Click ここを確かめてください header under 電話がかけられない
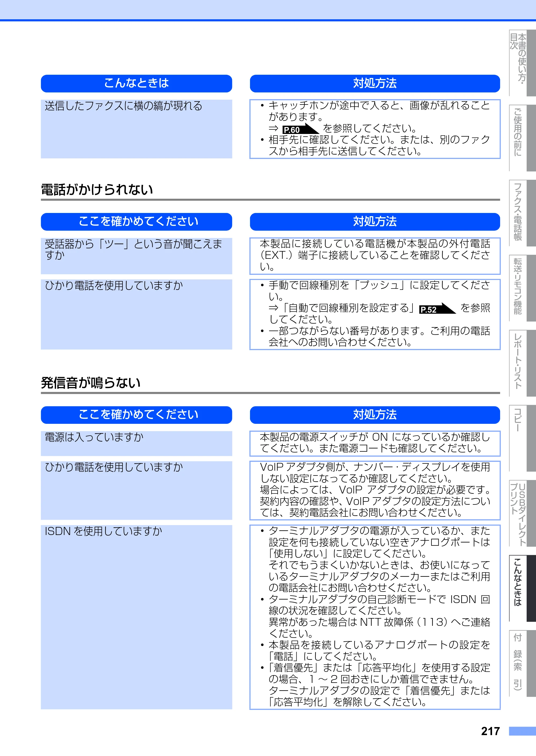536x756 pixels. click(136, 222)
